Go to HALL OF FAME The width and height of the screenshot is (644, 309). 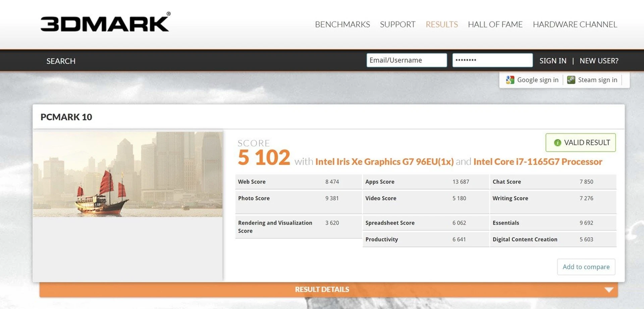tap(495, 24)
